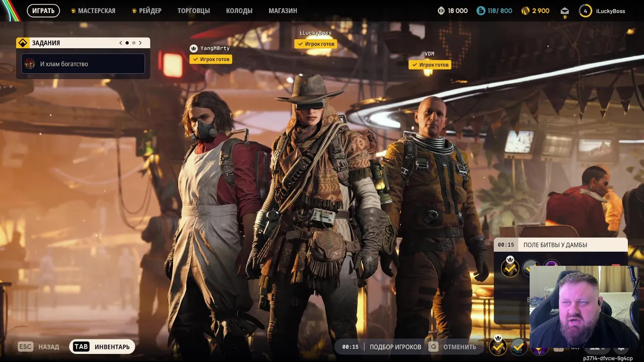Image resolution: width=644 pixels, height=362 pixels.
Task: Switch to the МАСТЕРСКАЯ tab
Action: pyautogui.click(x=97, y=11)
